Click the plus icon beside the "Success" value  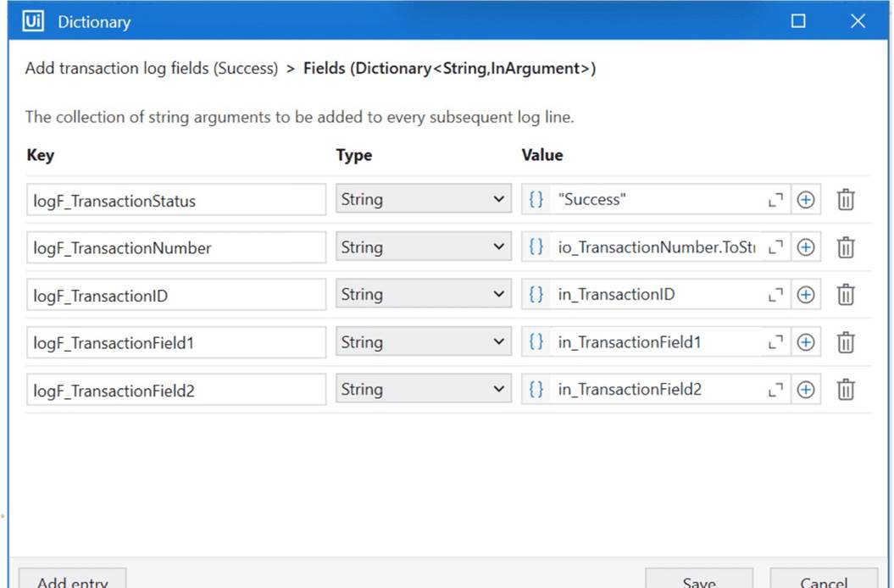pos(806,199)
